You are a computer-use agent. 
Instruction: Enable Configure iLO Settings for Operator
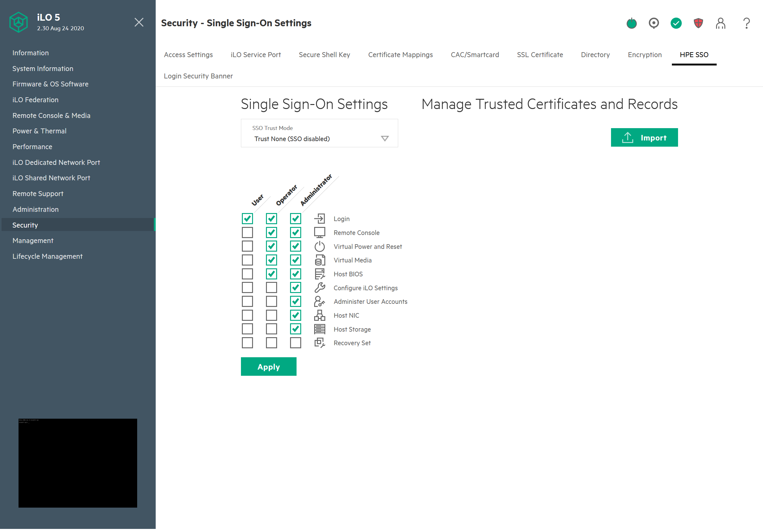[271, 287]
